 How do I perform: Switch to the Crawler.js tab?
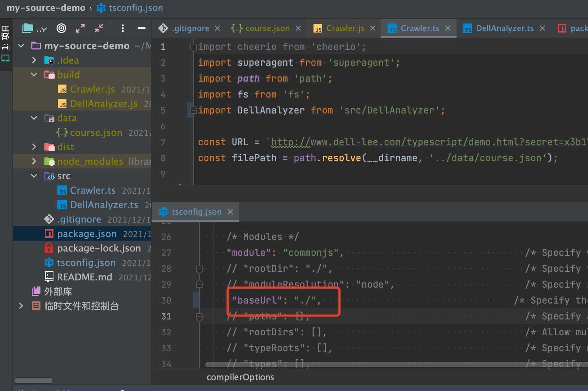[x=345, y=28]
